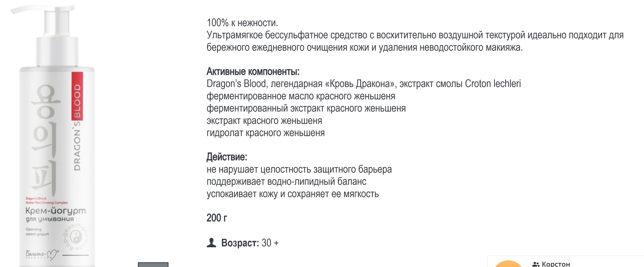The height and width of the screenshot is (267, 644).
Task: Click the Крем-йогурт product name on the bottle
Action: [x=56, y=211]
